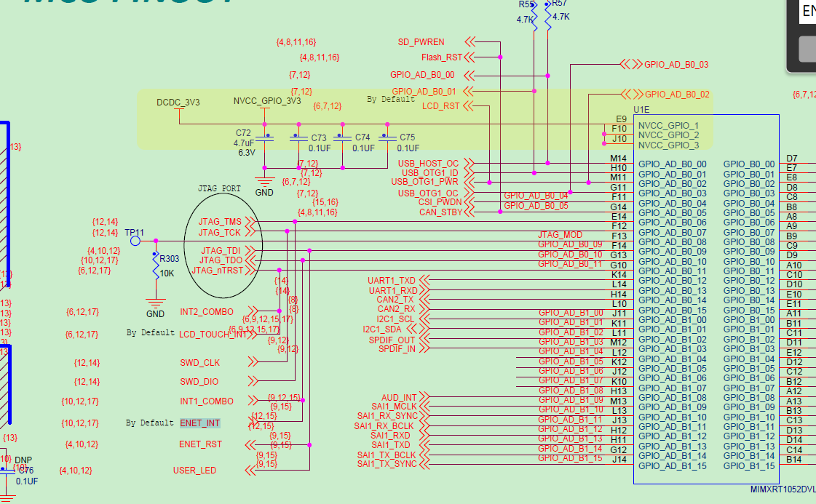Image resolution: width=816 pixels, height=504 pixels.
Task: Click the GND symbol under R303
Action: tap(156, 303)
